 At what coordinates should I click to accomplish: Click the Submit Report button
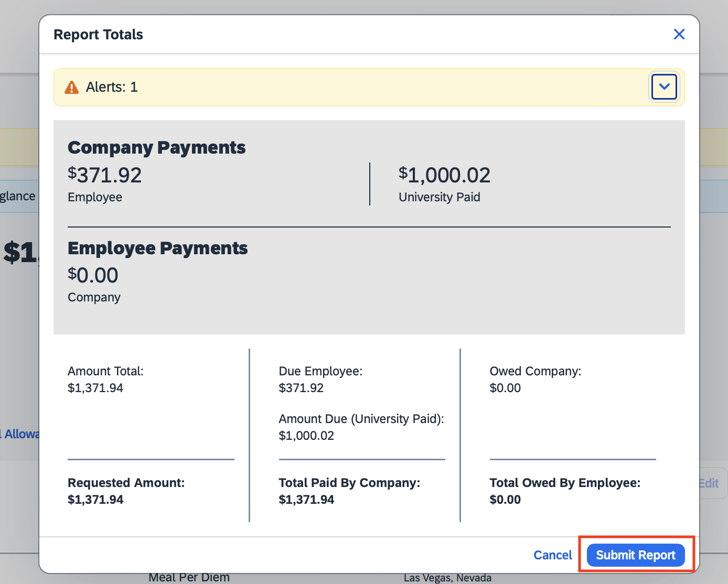click(636, 555)
